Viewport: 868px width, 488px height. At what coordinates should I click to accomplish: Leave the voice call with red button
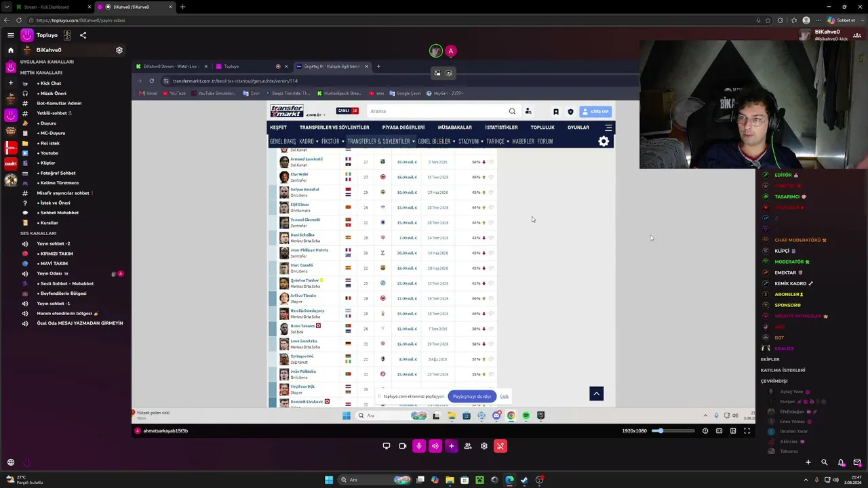click(500, 446)
